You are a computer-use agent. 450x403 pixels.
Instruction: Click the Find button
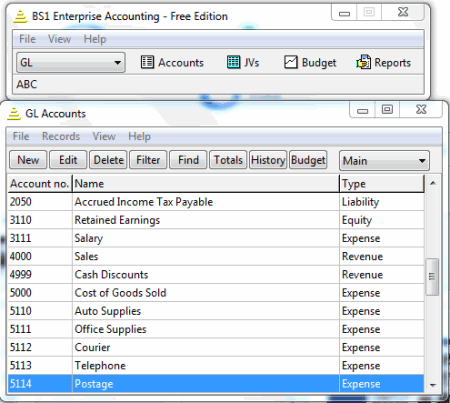(x=188, y=160)
